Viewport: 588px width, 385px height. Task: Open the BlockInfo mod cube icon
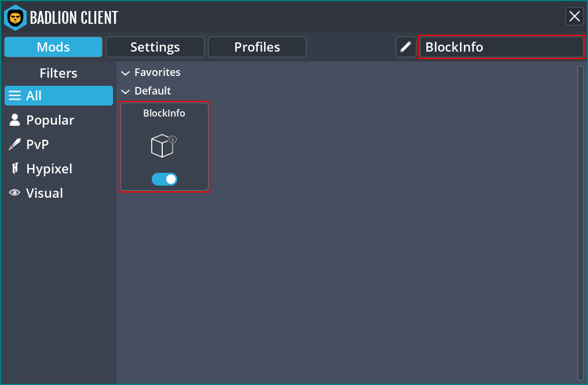coord(163,146)
